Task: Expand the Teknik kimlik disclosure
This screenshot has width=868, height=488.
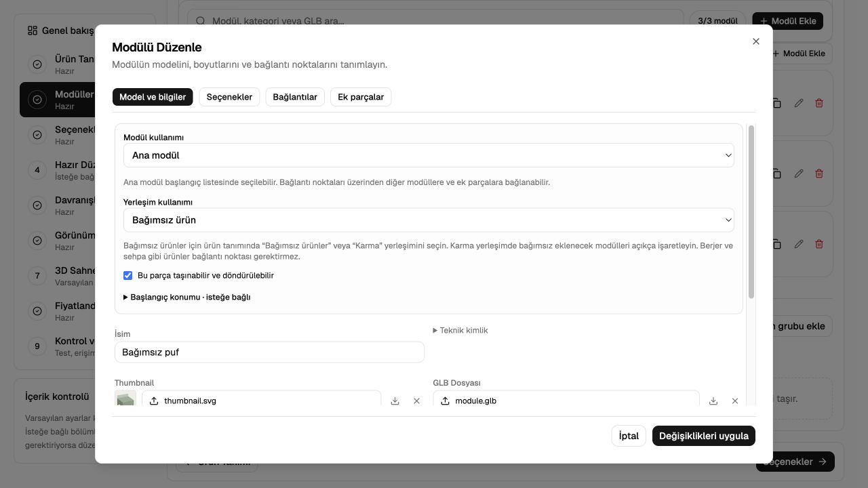Action: (460, 331)
